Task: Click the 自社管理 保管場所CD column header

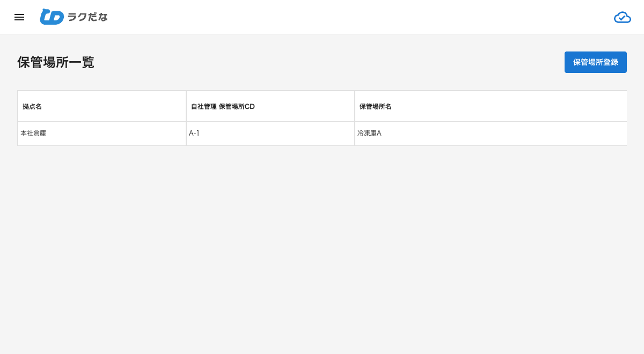Action: [270, 106]
